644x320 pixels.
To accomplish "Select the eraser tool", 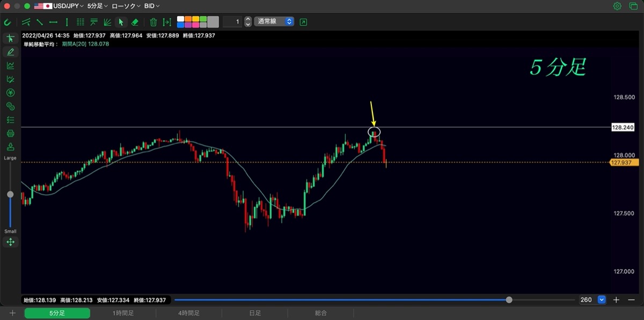I will [x=135, y=23].
